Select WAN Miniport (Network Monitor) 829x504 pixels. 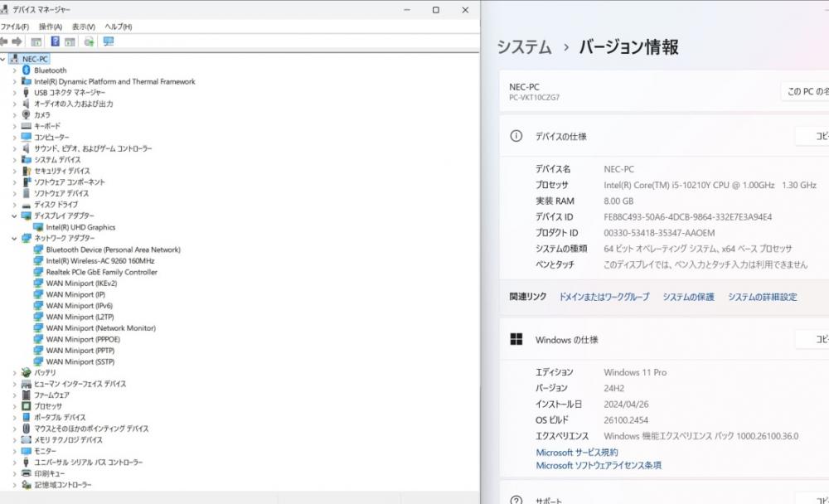tap(100, 328)
